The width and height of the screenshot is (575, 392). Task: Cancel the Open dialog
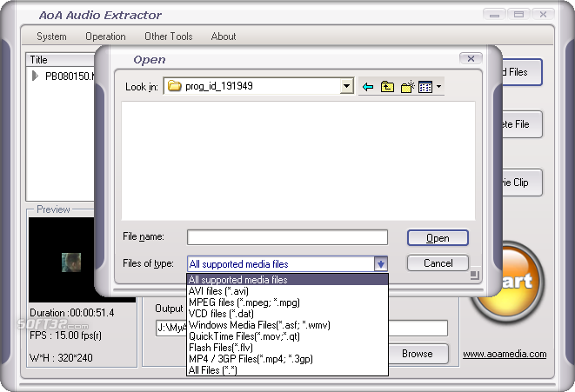click(x=438, y=263)
